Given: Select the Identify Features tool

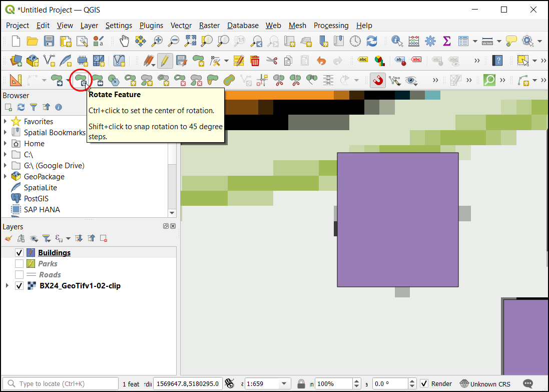Looking at the screenshot, I should pyautogui.click(x=397, y=41).
